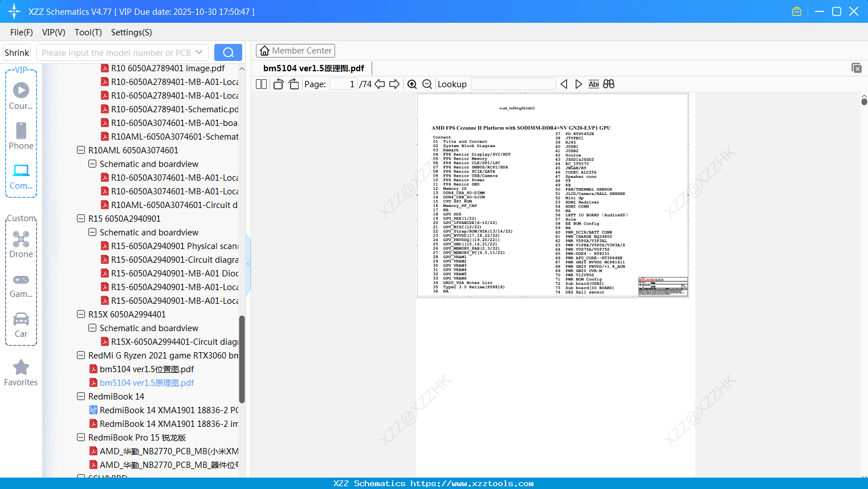This screenshot has width=868, height=489.
Task: Go to the next PDF page
Action: pyautogui.click(x=394, y=84)
